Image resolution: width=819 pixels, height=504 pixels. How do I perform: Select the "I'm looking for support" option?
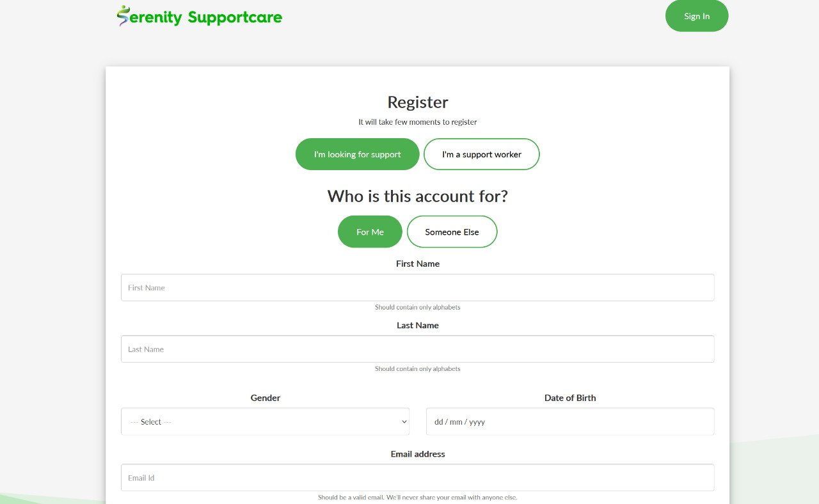[x=357, y=154]
